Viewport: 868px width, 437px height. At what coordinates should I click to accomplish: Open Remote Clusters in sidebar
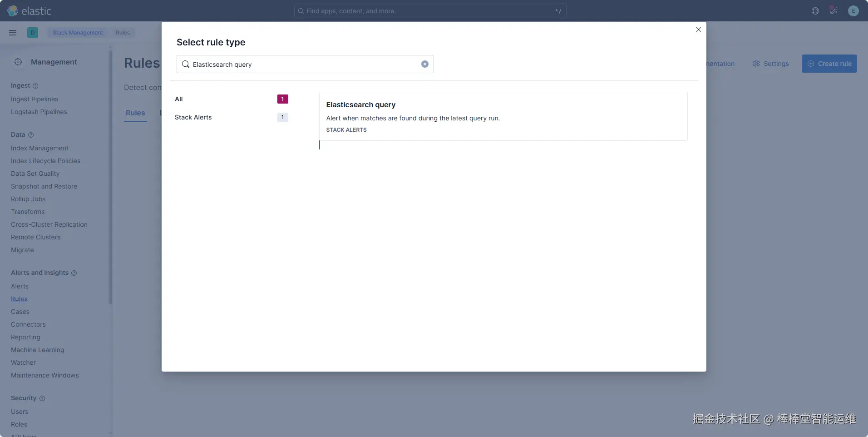point(35,237)
